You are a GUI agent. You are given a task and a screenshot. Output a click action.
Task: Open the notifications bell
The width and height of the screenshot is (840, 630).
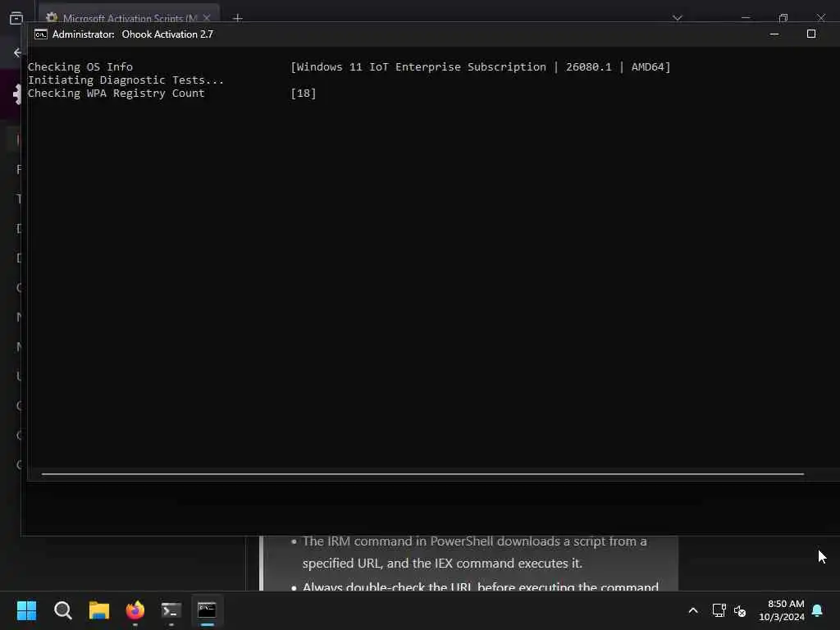point(818,610)
